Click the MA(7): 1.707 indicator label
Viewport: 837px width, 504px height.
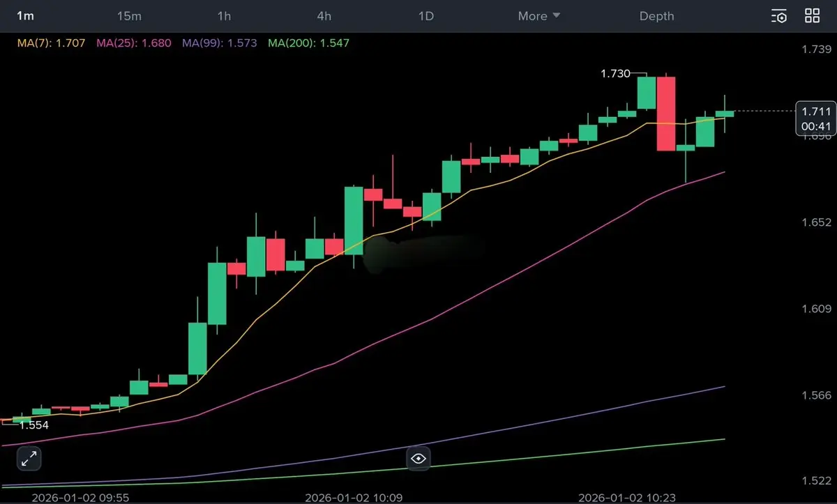tap(52, 43)
